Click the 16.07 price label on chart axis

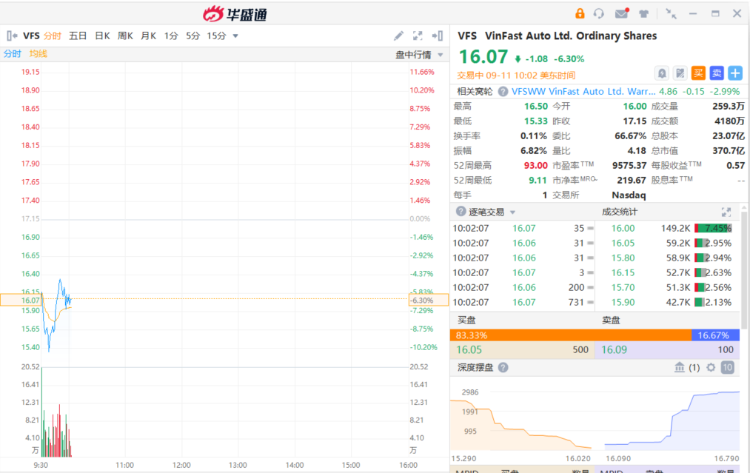[30, 300]
